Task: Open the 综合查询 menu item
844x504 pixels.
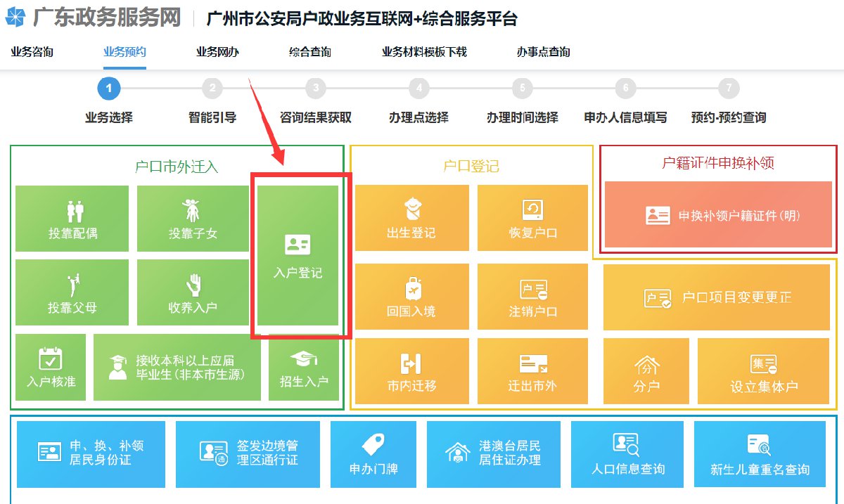Action: pyautogui.click(x=309, y=51)
